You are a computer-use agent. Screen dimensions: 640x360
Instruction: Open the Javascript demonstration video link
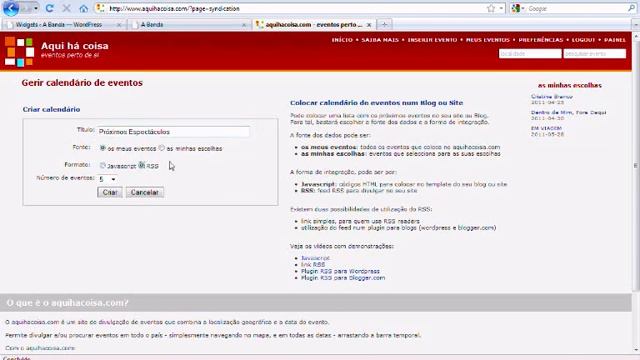click(315, 258)
